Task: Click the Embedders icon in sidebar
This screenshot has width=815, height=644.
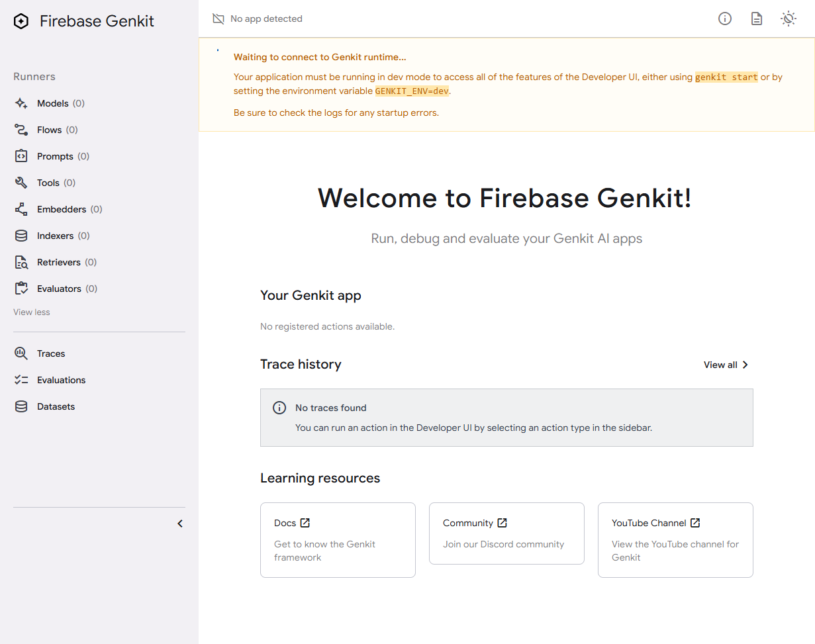Action: (x=21, y=209)
